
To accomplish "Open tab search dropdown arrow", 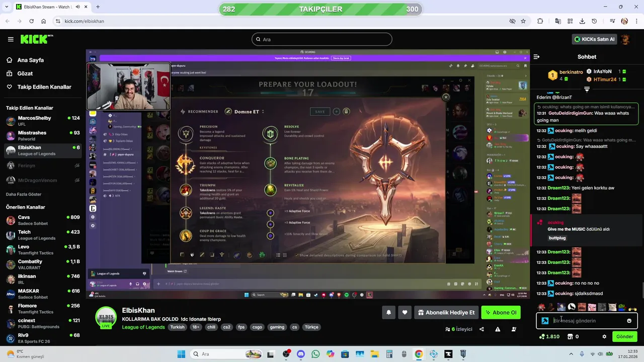I will 7,7.
